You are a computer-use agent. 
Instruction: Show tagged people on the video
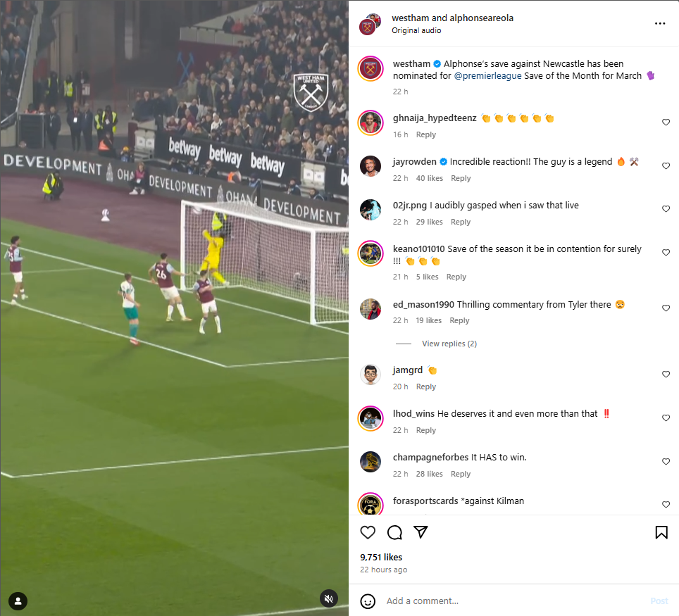click(x=18, y=601)
